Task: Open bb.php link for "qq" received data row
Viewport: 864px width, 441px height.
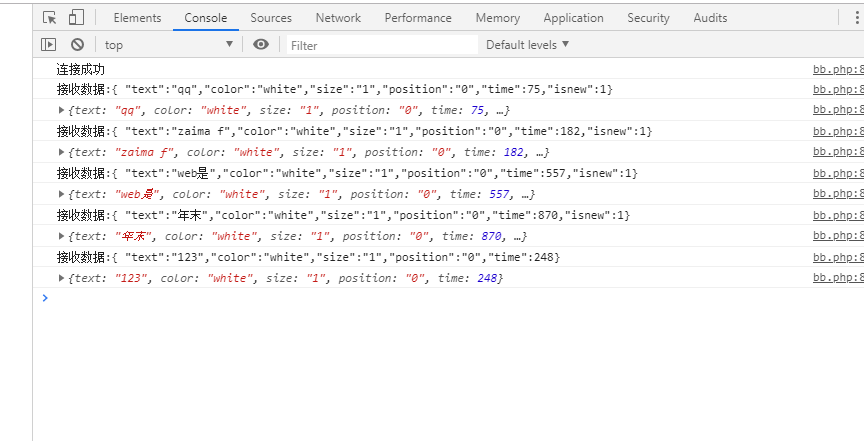Action: pyautogui.click(x=838, y=89)
